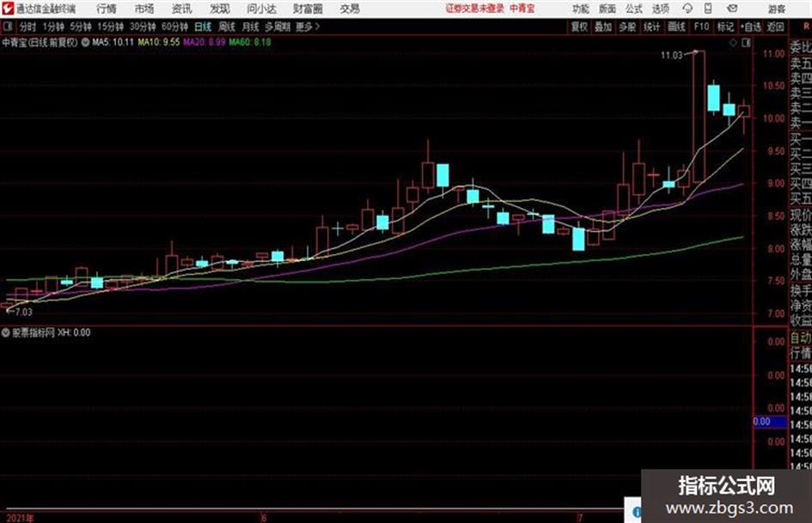
Task: Open the 多周期 multi-period view
Action: point(278,27)
